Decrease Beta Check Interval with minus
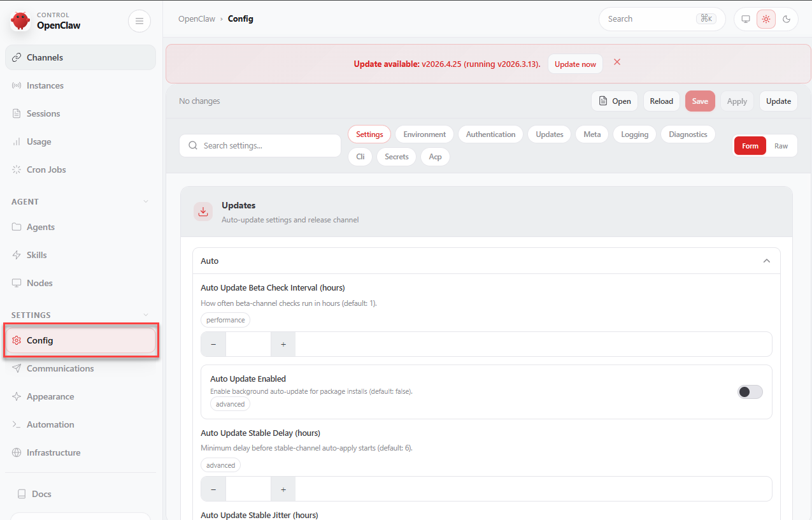The image size is (812, 520). click(213, 344)
